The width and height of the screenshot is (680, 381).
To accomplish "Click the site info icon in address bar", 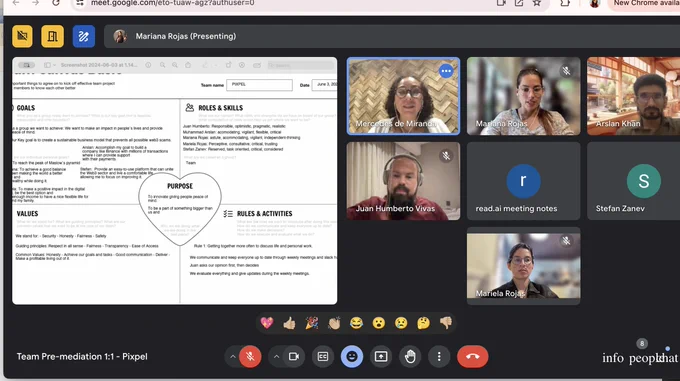I will [x=79, y=3].
